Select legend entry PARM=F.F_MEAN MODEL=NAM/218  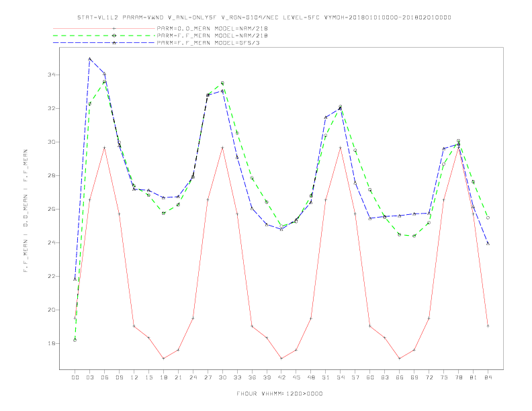(212, 36)
